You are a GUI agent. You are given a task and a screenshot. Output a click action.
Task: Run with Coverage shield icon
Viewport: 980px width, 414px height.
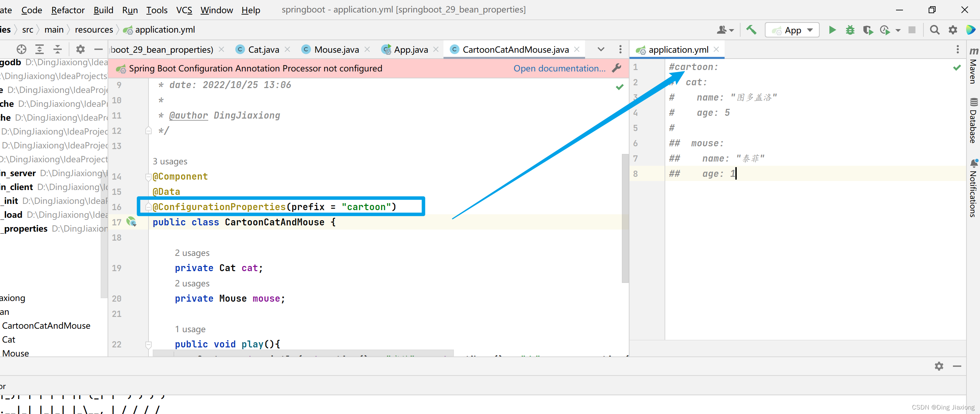pyautogui.click(x=868, y=30)
